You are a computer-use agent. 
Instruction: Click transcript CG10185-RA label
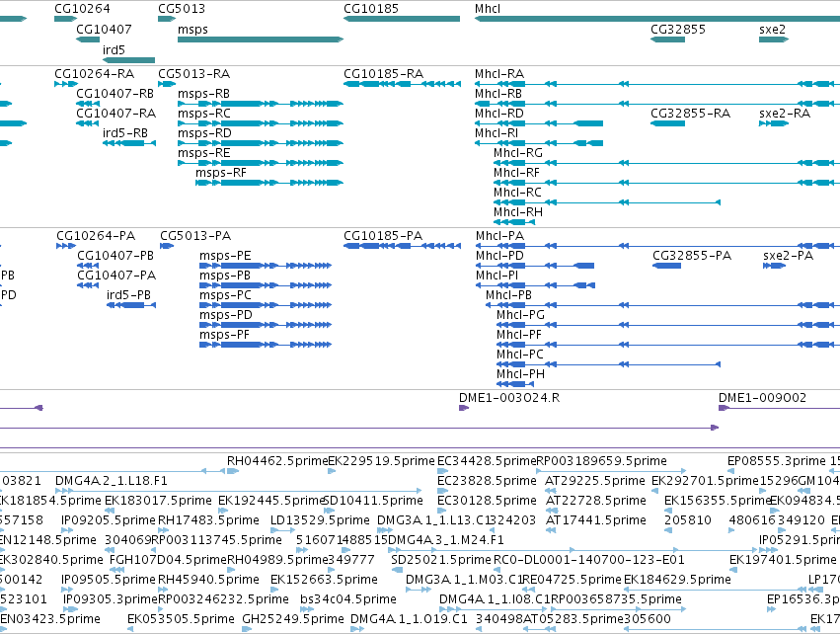(384, 73)
